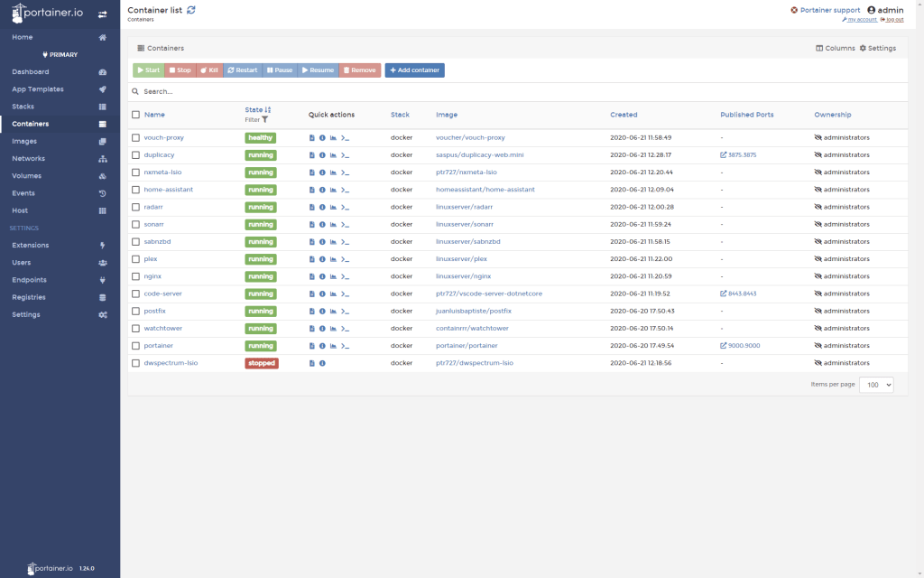The image size is (924, 578).
Task: Click the State filter funnel icon
Action: click(x=265, y=119)
